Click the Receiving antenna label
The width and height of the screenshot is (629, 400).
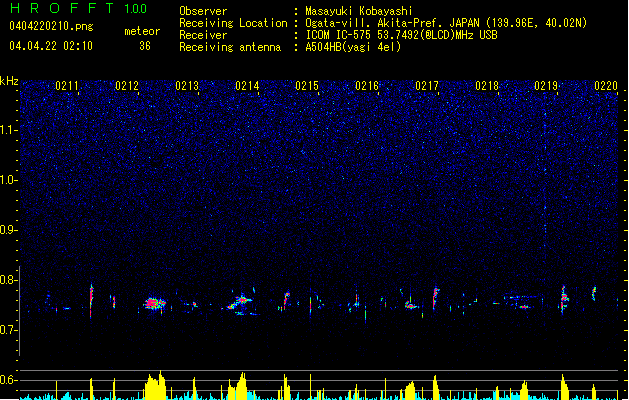[x=230, y=47]
